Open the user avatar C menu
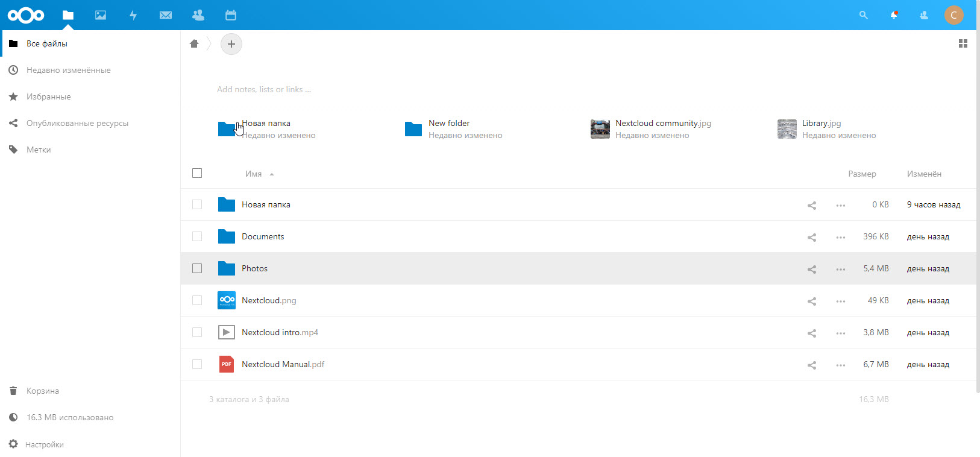980x457 pixels. point(954,15)
